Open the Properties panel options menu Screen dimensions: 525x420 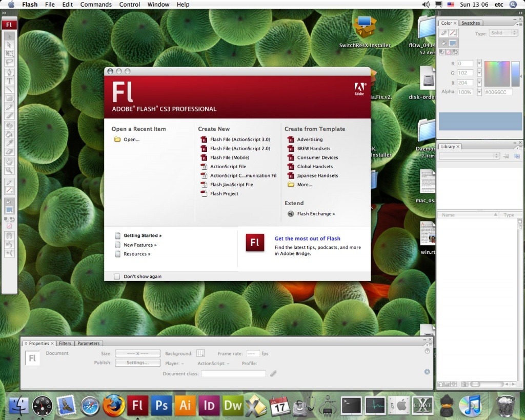coord(428,344)
